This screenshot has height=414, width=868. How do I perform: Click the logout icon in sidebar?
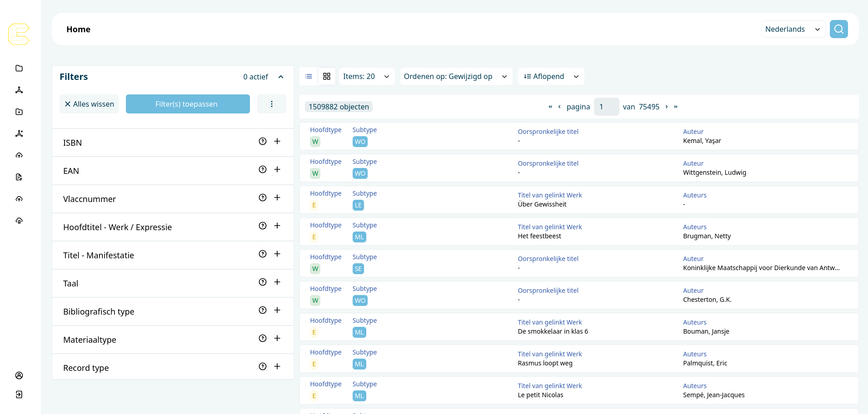pyautogui.click(x=19, y=394)
